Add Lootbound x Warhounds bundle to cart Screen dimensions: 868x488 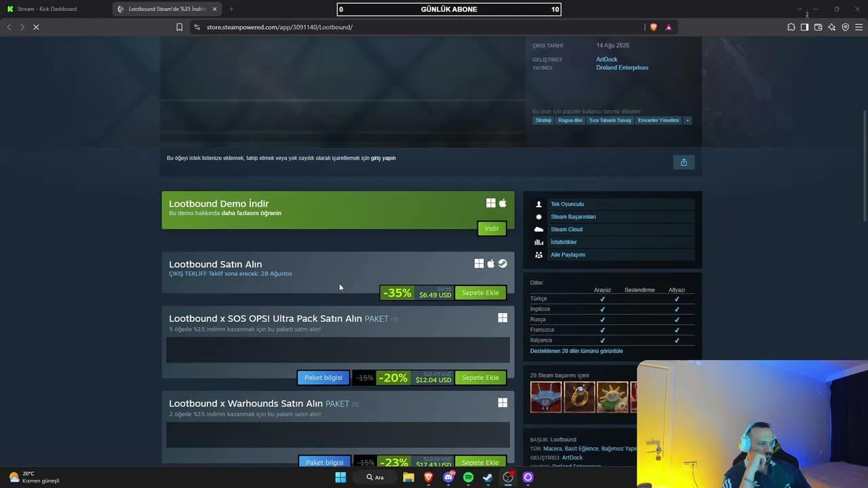tap(480, 462)
